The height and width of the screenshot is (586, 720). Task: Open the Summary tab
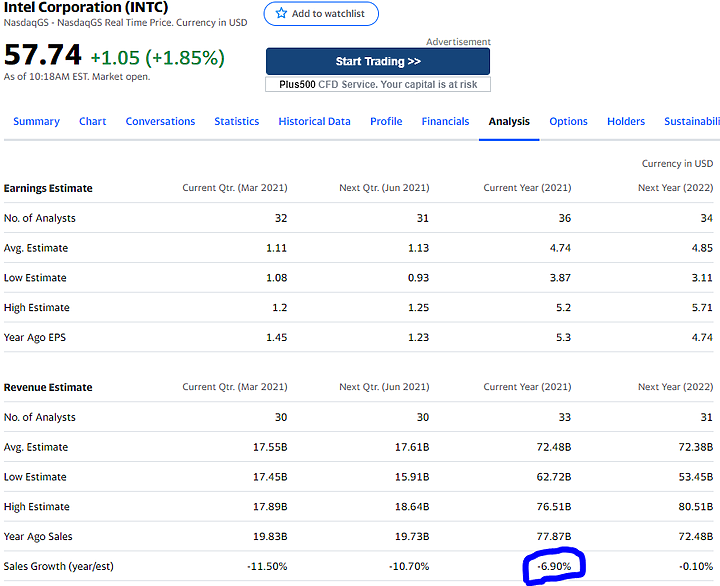(36, 121)
